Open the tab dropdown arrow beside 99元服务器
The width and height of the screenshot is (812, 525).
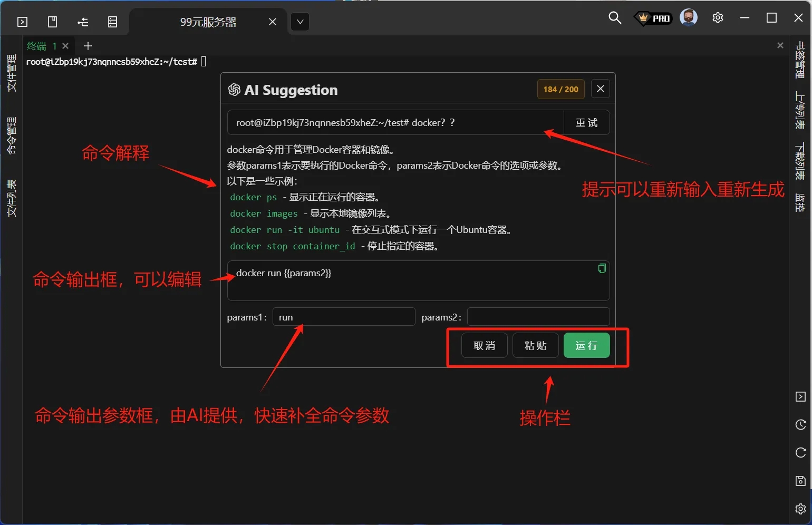click(299, 22)
